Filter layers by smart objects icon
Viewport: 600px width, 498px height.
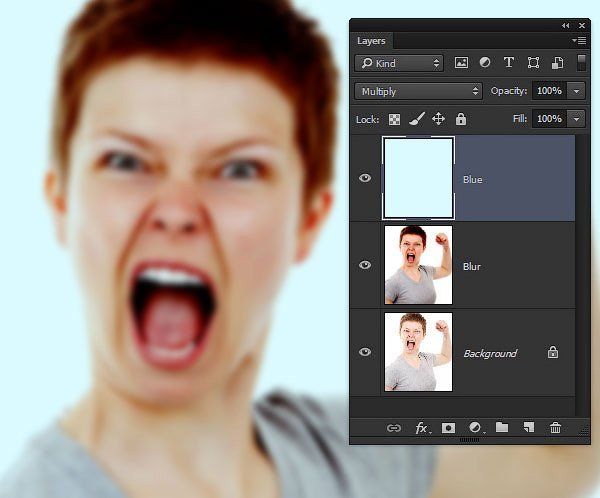coord(557,63)
